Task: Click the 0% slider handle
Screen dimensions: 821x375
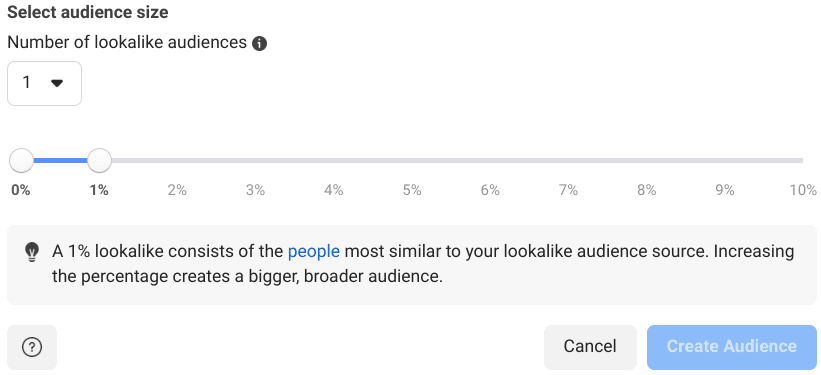Action: coord(21,160)
